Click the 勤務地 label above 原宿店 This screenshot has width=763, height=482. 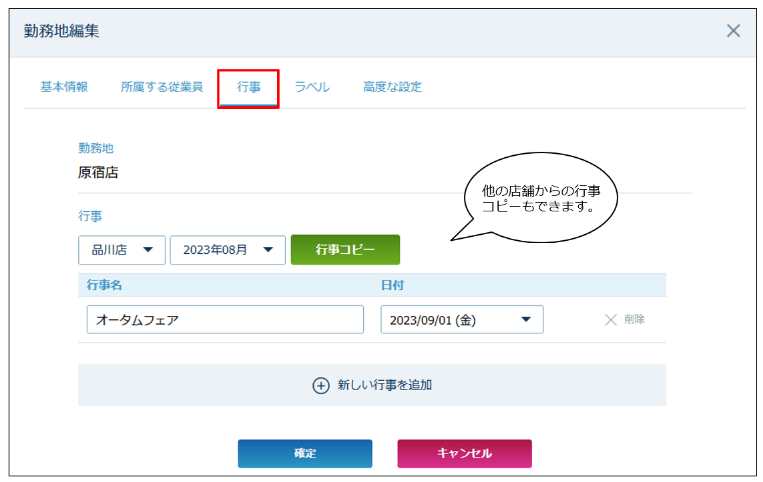pos(96,148)
